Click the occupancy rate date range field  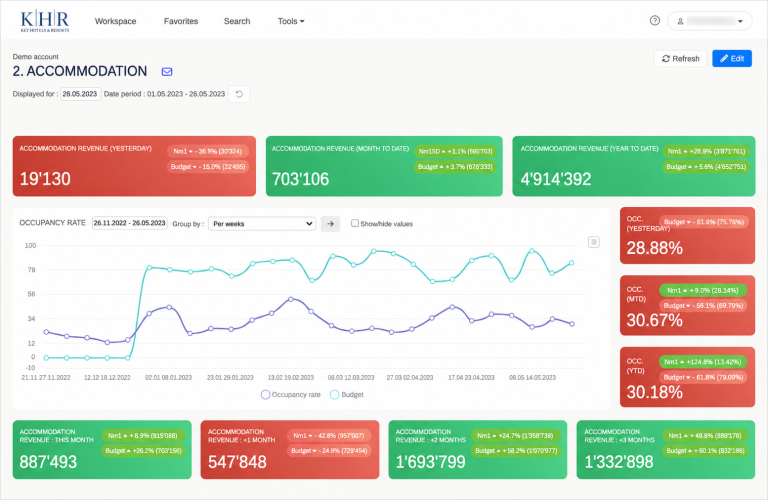point(129,223)
